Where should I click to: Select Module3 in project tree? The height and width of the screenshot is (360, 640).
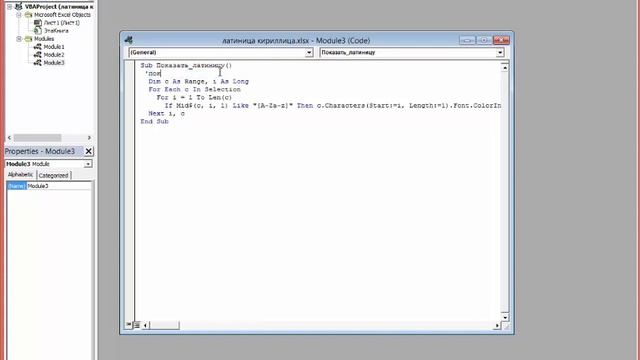tap(54, 63)
